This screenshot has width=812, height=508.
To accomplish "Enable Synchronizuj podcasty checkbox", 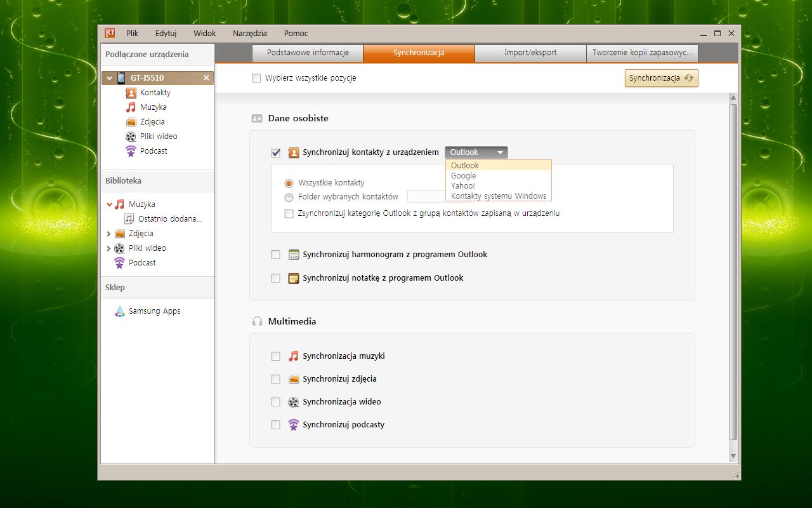I will [x=275, y=425].
